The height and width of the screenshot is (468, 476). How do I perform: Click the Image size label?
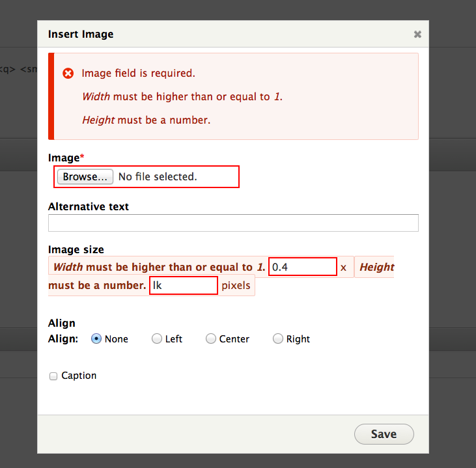click(x=76, y=249)
